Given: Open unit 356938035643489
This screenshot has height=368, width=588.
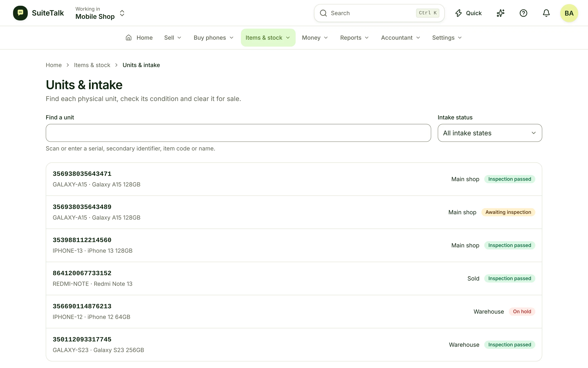Looking at the screenshot, I should coord(294,212).
